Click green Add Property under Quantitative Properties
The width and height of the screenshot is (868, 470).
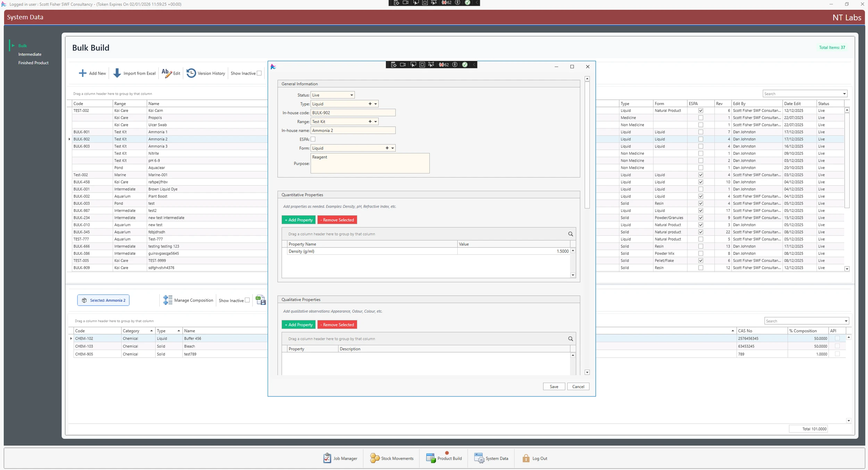[299, 220]
